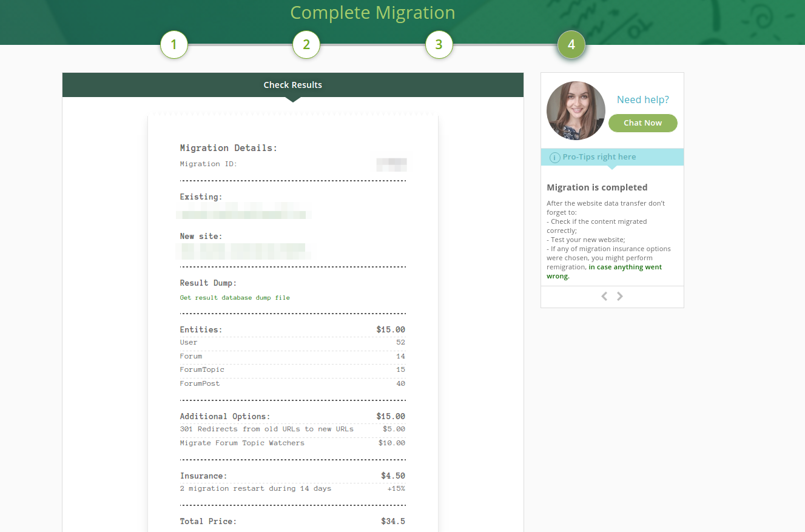The image size is (805, 532).
Task: Click the active step 4 circle
Action: click(571, 45)
